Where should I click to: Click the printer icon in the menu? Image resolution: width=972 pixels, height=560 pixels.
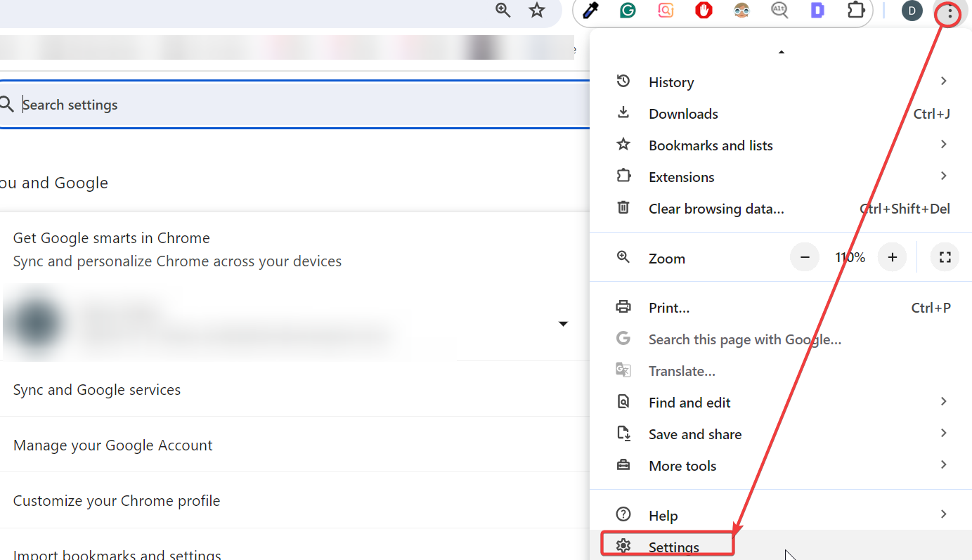[x=623, y=307]
